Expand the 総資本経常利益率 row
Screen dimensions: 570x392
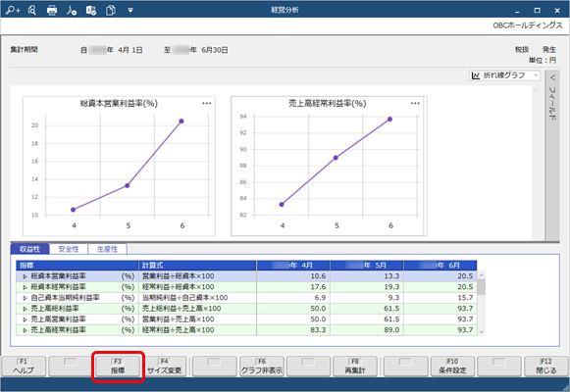[26, 287]
